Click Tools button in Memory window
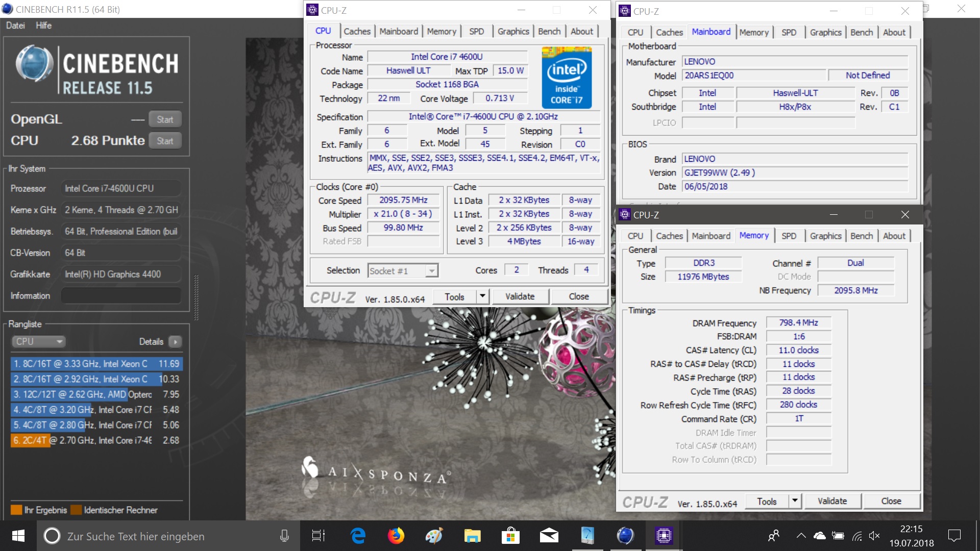Viewport: 980px width, 551px height. pyautogui.click(x=767, y=502)
